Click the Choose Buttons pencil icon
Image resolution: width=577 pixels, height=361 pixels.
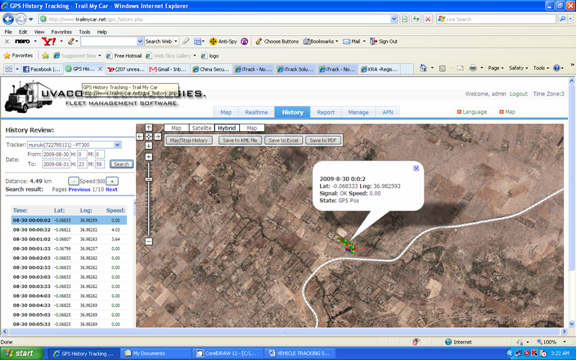point(259,42)
